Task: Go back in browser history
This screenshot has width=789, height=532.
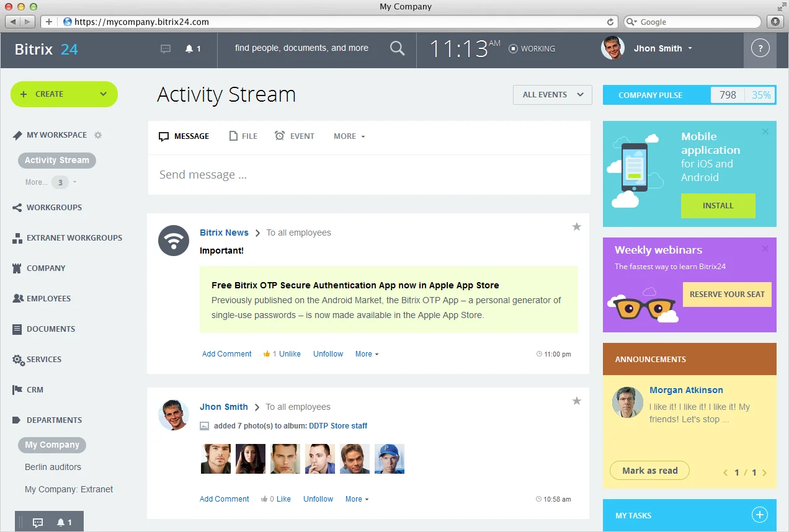Action: tap(13, 22)
